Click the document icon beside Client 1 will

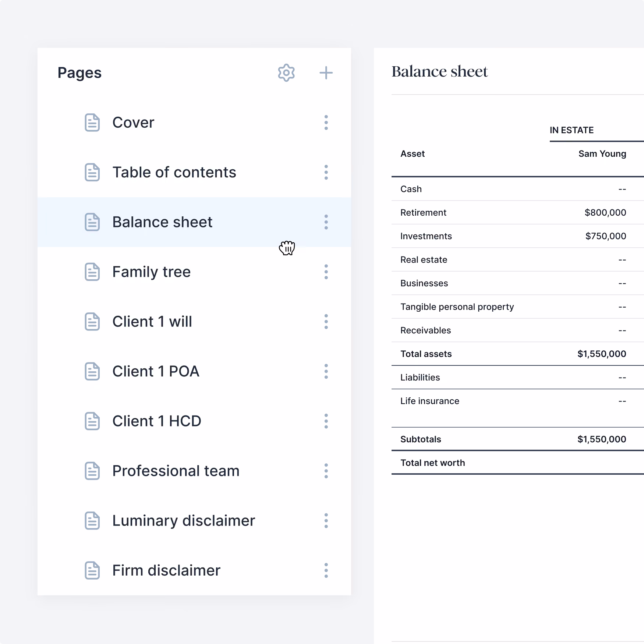(92, 322)
